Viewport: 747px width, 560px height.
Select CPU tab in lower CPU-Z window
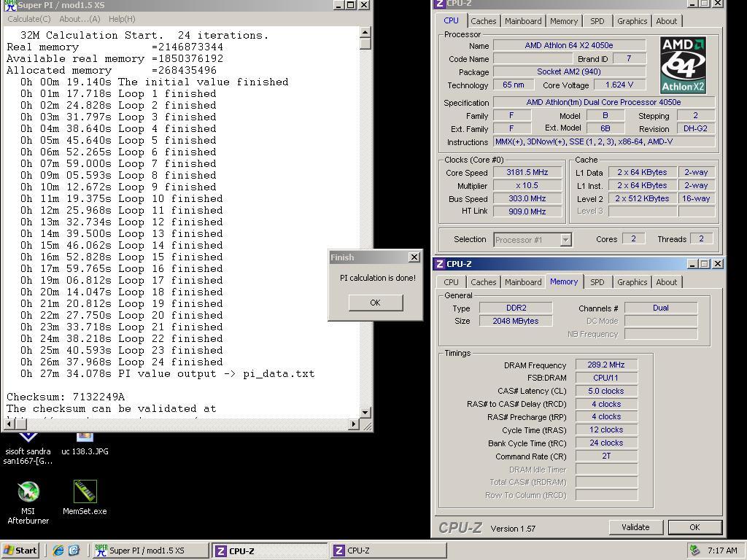coord(451,282)
